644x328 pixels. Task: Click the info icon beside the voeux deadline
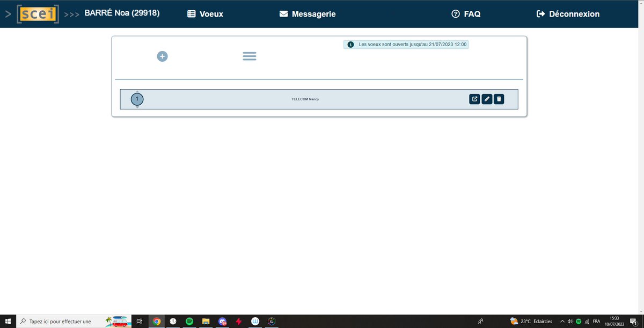(350, 45)
